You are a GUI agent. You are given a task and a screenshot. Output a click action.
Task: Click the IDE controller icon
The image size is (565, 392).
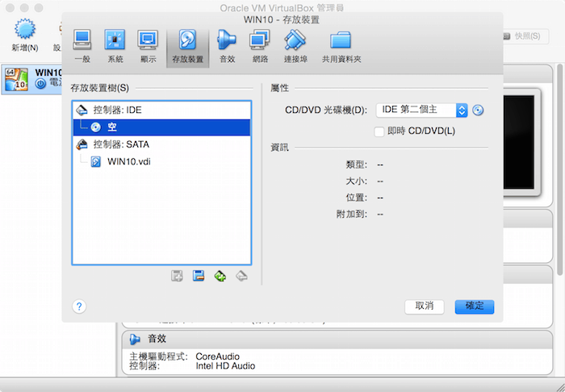(x=82, y=111)
